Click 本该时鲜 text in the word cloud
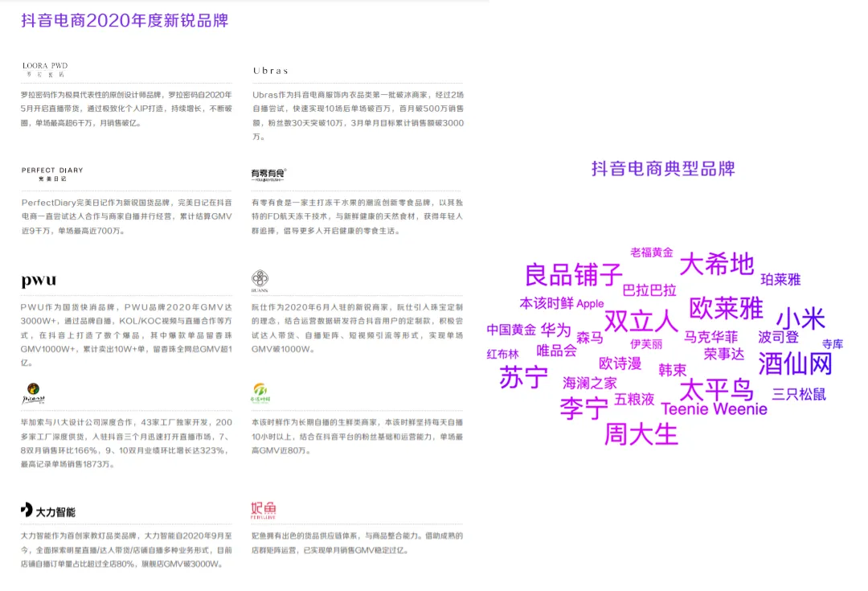 click(547, 303)
